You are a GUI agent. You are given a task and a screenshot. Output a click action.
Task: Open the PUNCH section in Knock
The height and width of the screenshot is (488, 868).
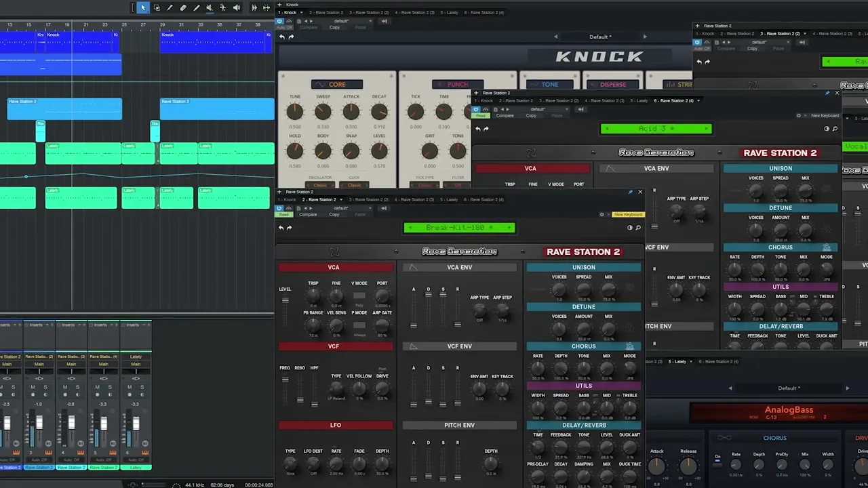(456, 84)
